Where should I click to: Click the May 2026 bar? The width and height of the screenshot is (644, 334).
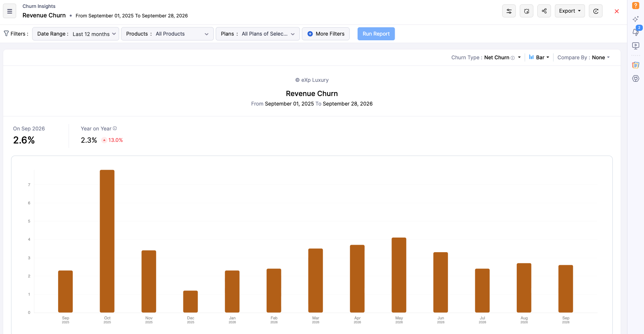coord(399,275)
